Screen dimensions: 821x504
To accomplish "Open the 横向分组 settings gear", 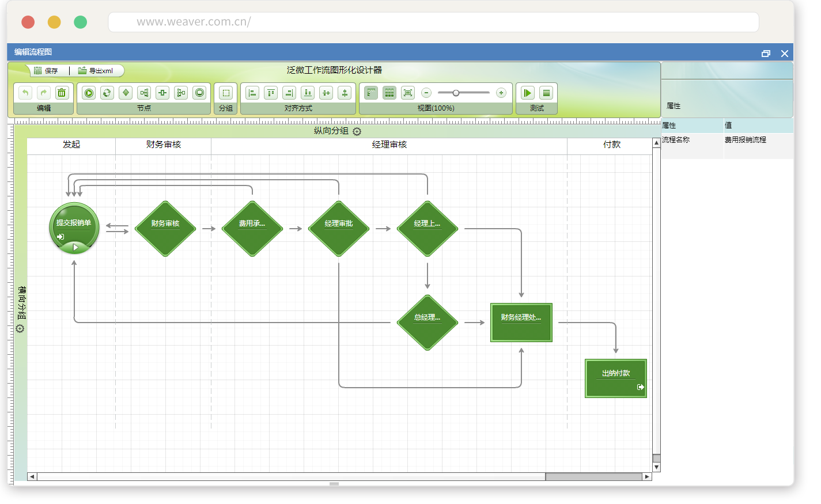I will pyautogui.click(x=20, y=329).
